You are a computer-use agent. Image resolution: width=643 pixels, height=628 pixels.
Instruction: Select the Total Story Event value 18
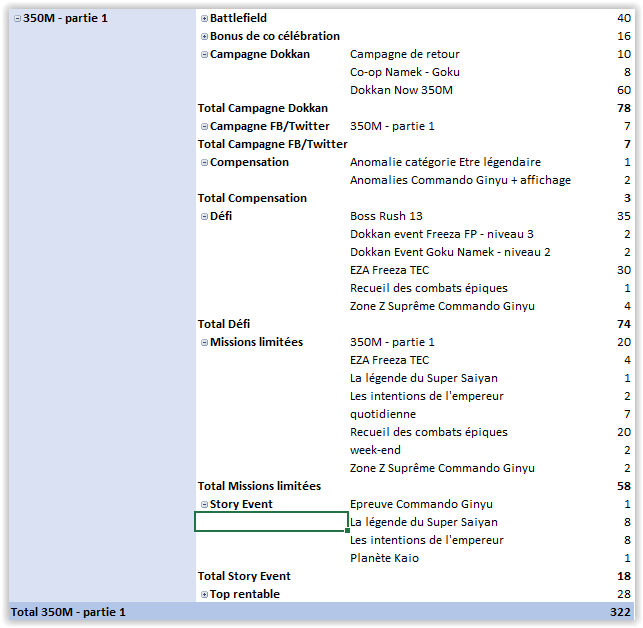(624, 576)
